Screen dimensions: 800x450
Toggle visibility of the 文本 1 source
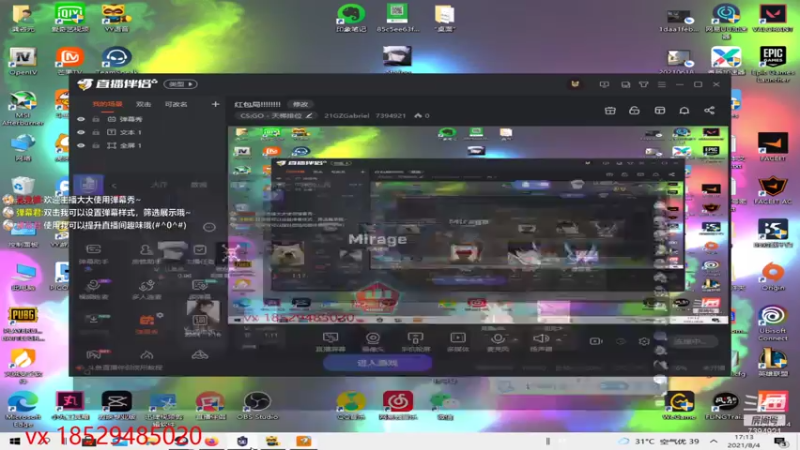[x=81, y=132]
